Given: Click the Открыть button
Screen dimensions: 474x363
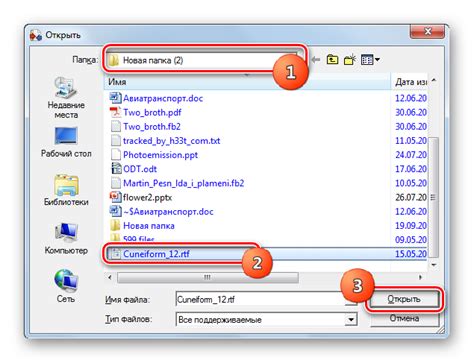Looking at the screenshot, I should (404, 299).
